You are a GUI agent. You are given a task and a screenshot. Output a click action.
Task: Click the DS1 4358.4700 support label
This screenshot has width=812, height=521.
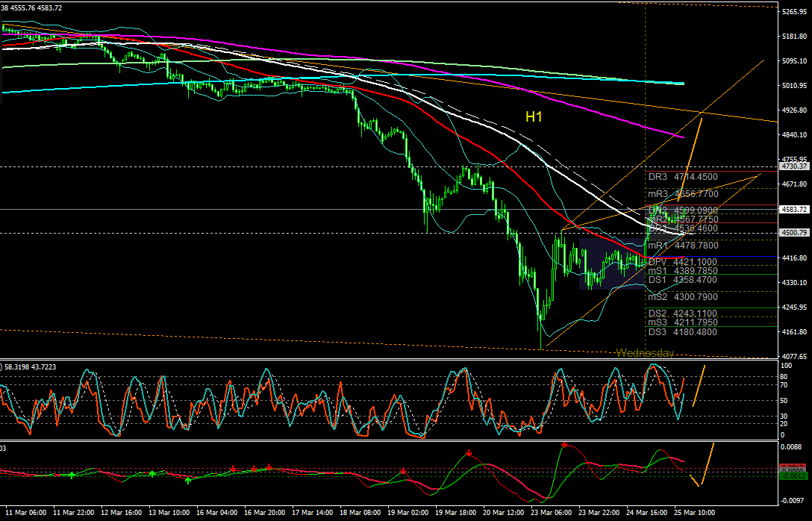tap(683, 280)
